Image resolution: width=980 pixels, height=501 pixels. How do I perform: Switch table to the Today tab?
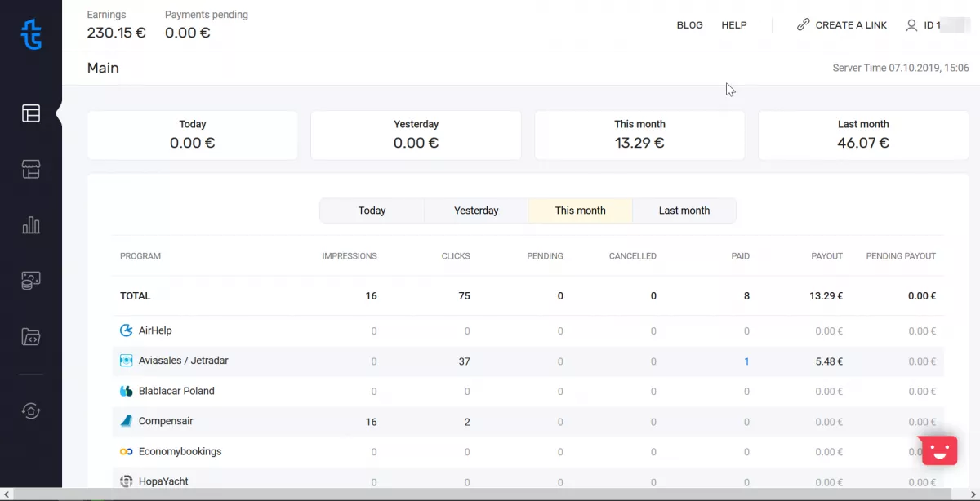(372, 211)
